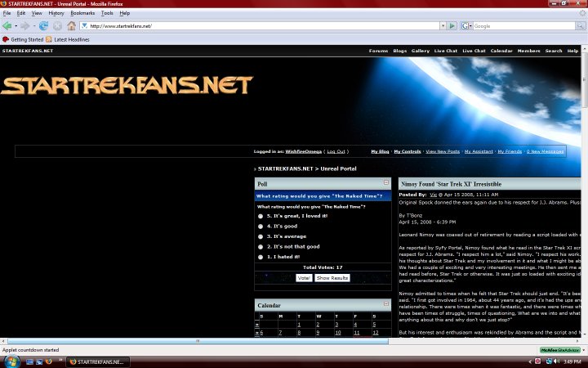The height and width of the screenshot is (368, 588).
Task: Open My Blog link
Action: point(380,151)
